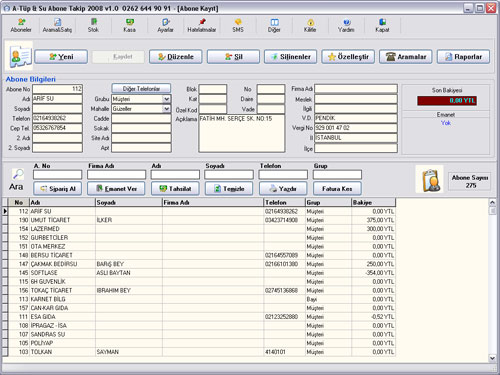
Task: Click the Fatura Kes button
Action: tap(337, 189)
